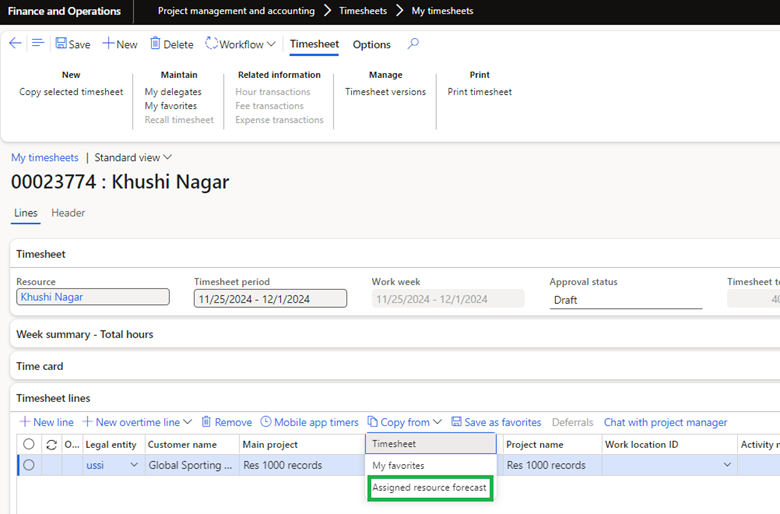Click the back arrow icon
780x514 pixels.
[x=15, y=44]
